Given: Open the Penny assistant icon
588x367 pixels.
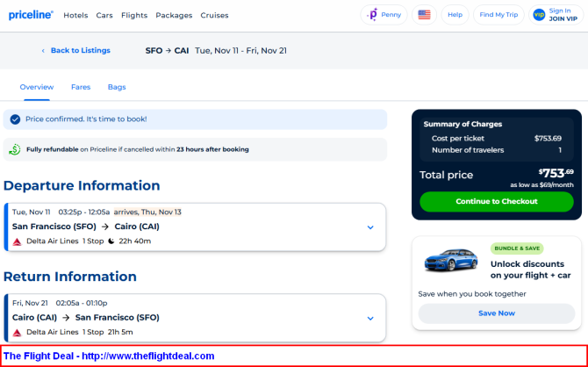Looking at the screenshot, I should point(373,15).
